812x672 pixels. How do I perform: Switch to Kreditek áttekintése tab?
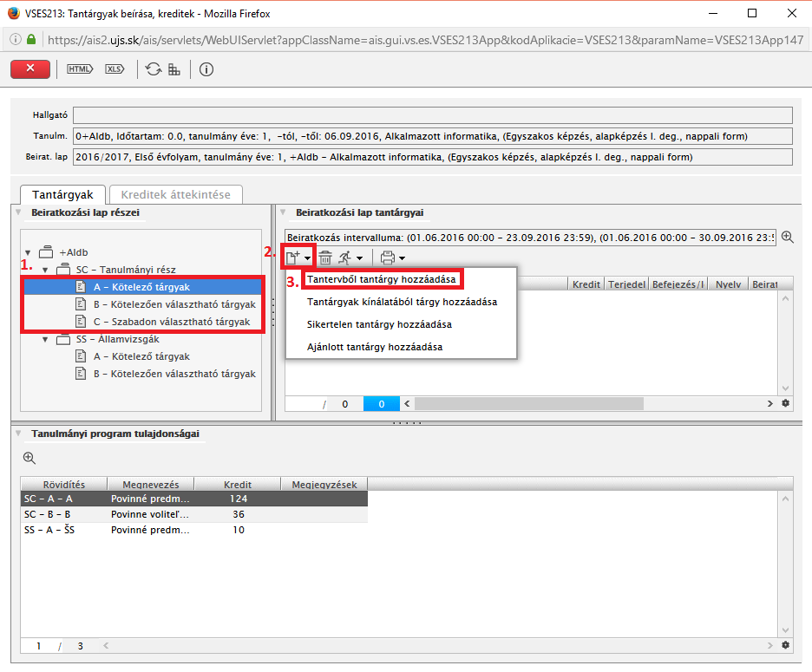click(x=176, y=195)
